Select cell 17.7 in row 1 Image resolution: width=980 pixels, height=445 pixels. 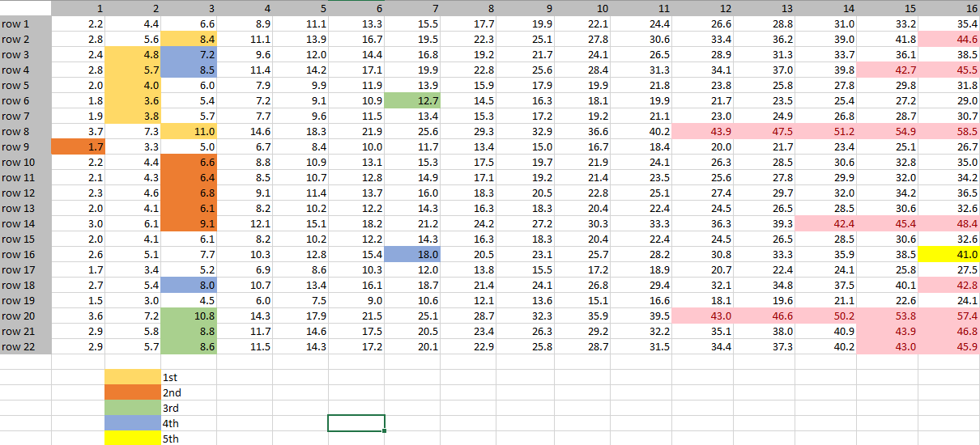coord(468,23)
